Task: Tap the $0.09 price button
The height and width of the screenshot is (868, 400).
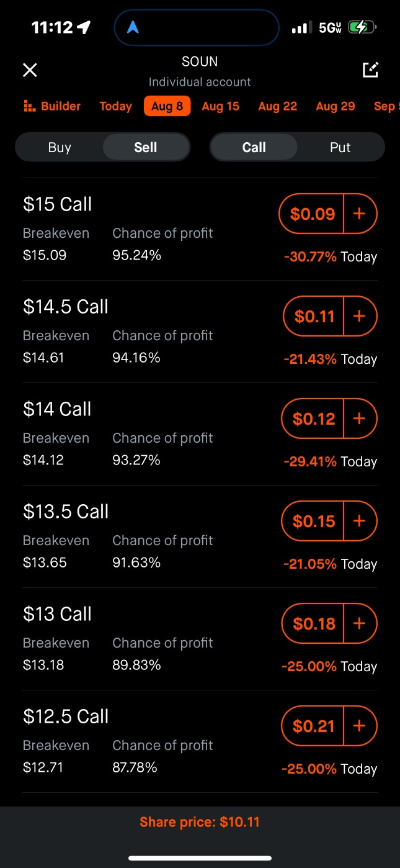Action: click(x=312, y=214)
